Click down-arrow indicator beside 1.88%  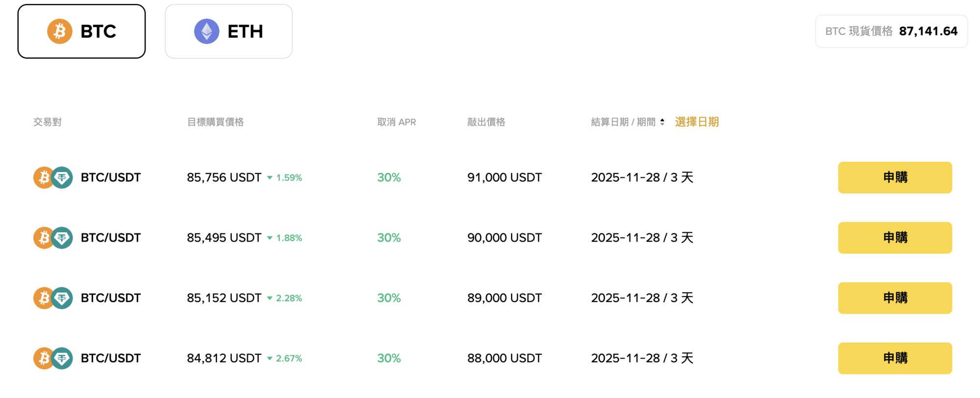pos(269,238)
